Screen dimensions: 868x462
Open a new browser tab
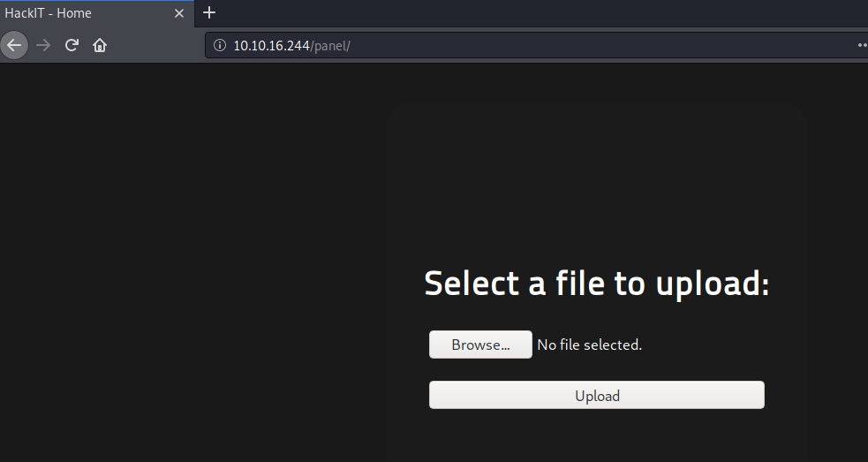209,13
